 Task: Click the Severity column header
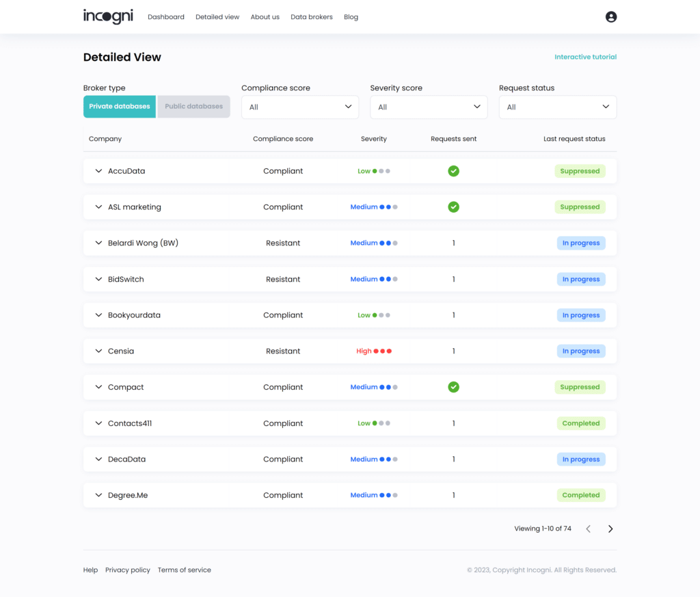(374, 139)
